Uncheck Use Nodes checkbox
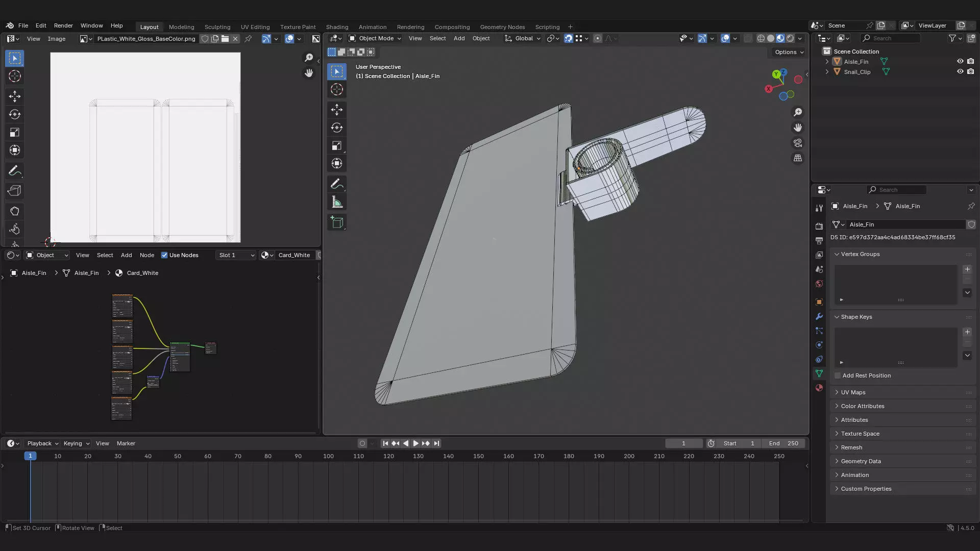The width and height of the screenshot is (980, 551). coord(164,255)
